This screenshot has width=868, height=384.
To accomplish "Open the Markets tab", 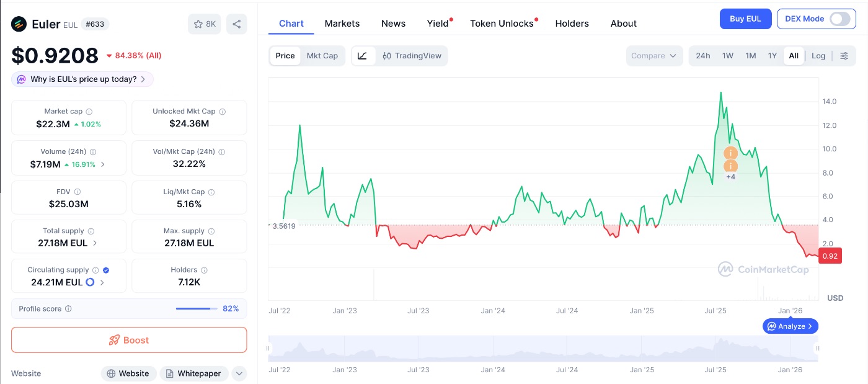I will 342,24.
